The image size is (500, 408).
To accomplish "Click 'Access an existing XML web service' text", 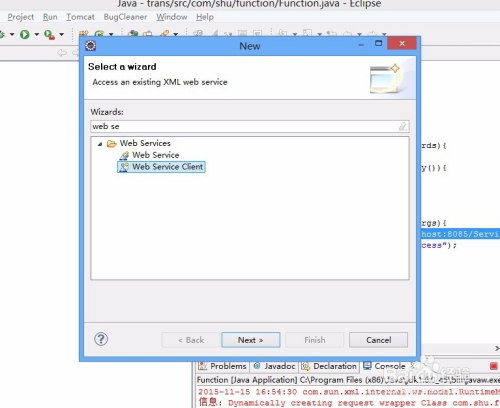I will pyautogui.click(x=160, y=82).
